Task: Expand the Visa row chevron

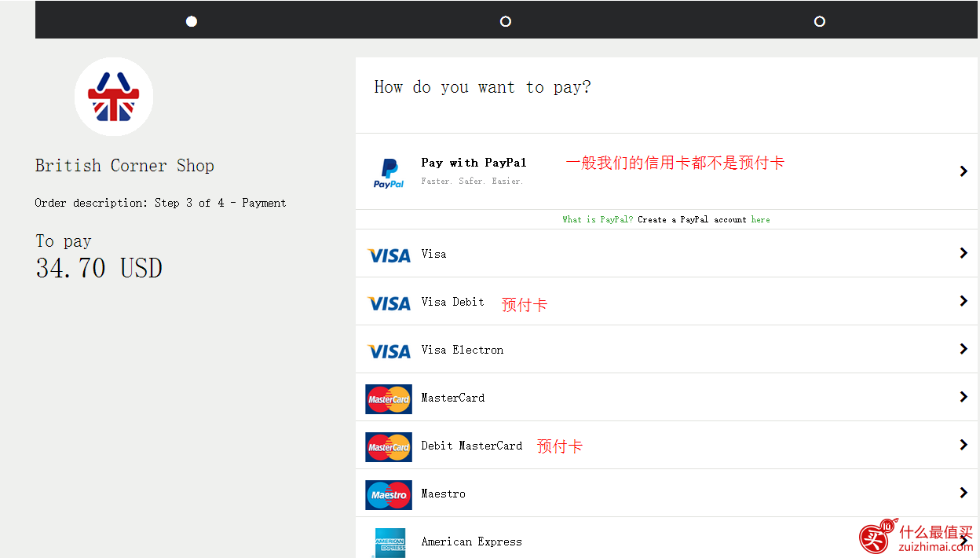Action: (964, 253)
